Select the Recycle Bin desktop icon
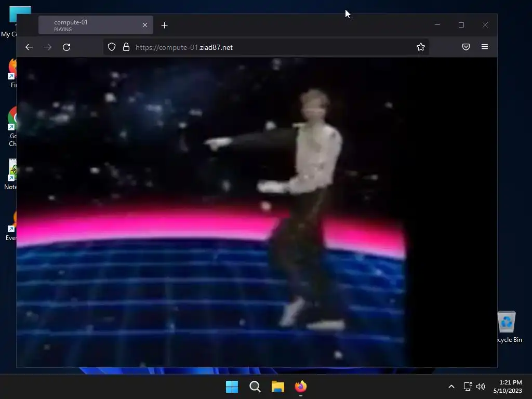This screenshot has height=399, width=532. click(508, 327)
